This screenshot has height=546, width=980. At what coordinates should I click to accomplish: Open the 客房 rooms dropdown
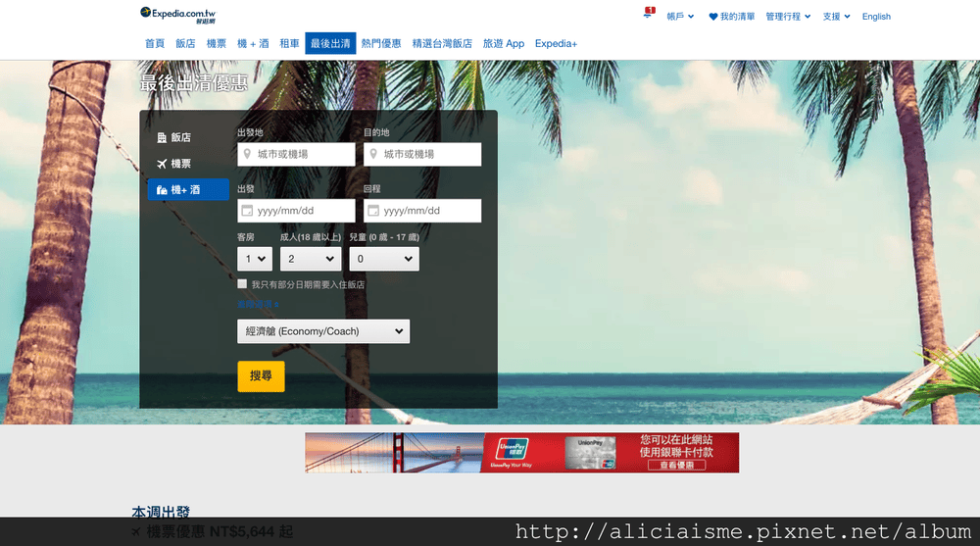tap(255, 259)
